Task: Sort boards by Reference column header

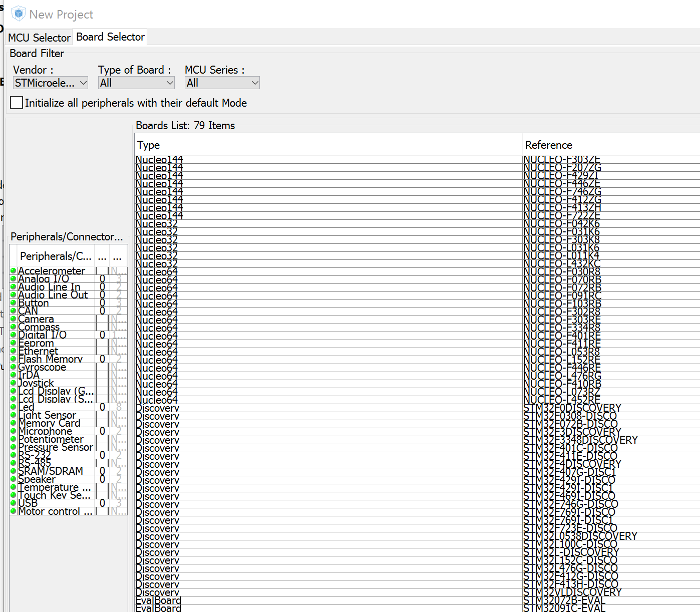Action: pyautogui.click(x=611, y=145)
